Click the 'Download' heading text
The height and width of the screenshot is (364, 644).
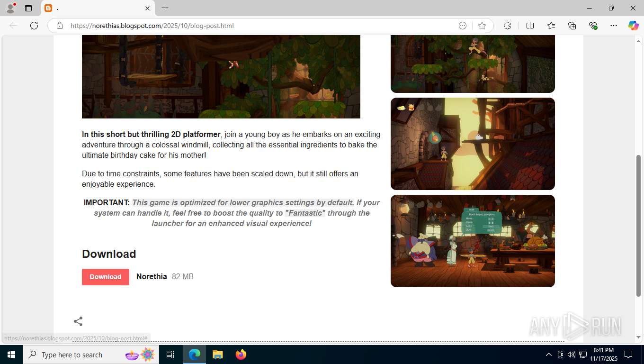(109, 254)
